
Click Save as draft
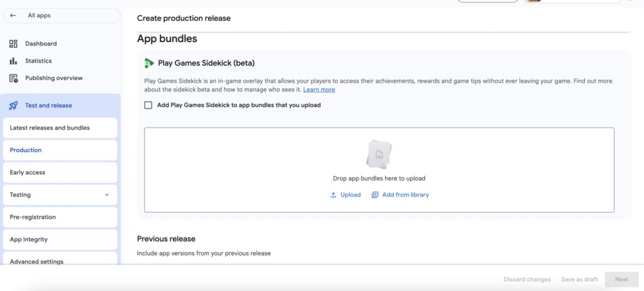[579, 280]
